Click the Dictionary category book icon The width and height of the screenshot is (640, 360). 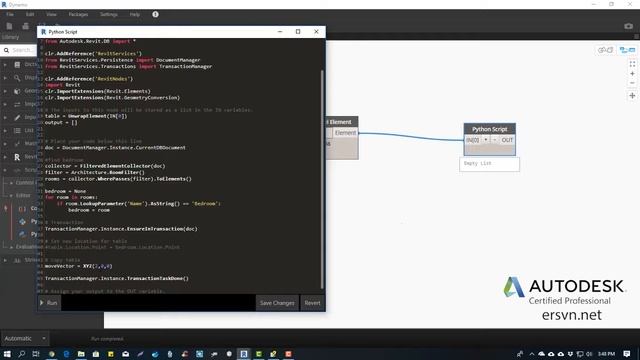pos(17,64)
